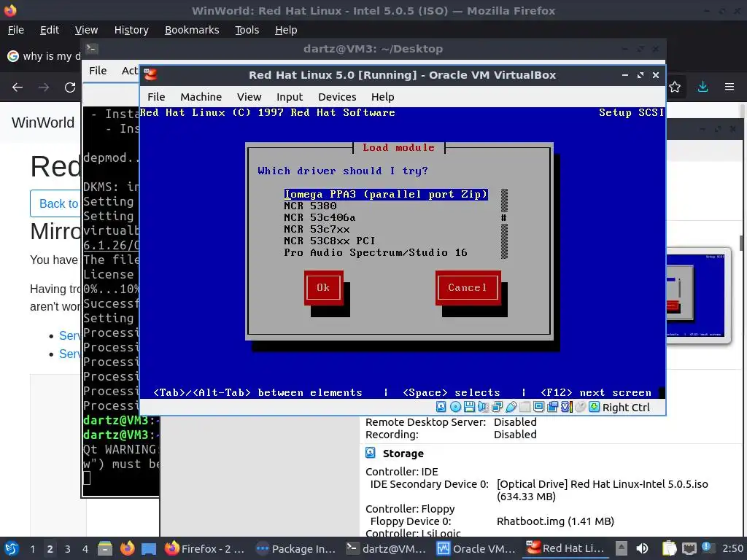Click Firefox bookmark star icon
747x560 pixels.
tap(675, 87)
